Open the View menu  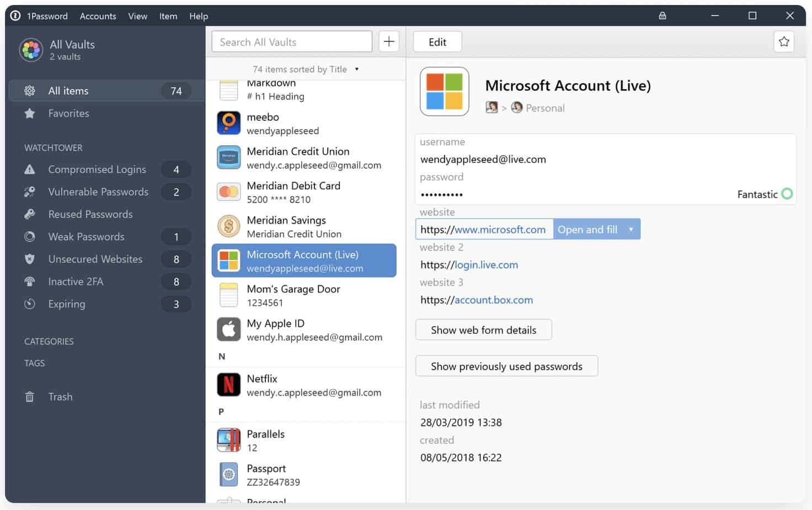[x=138, y=16]
